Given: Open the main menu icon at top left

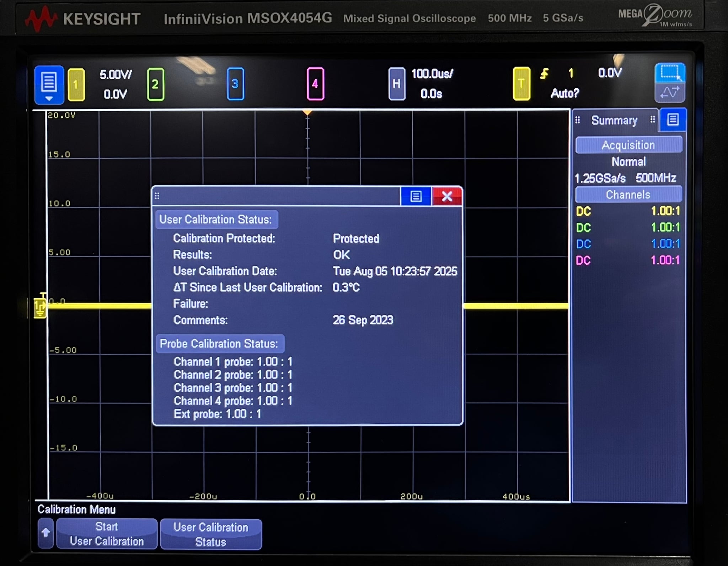Looking at the screenshot, I should pos(49,84).
